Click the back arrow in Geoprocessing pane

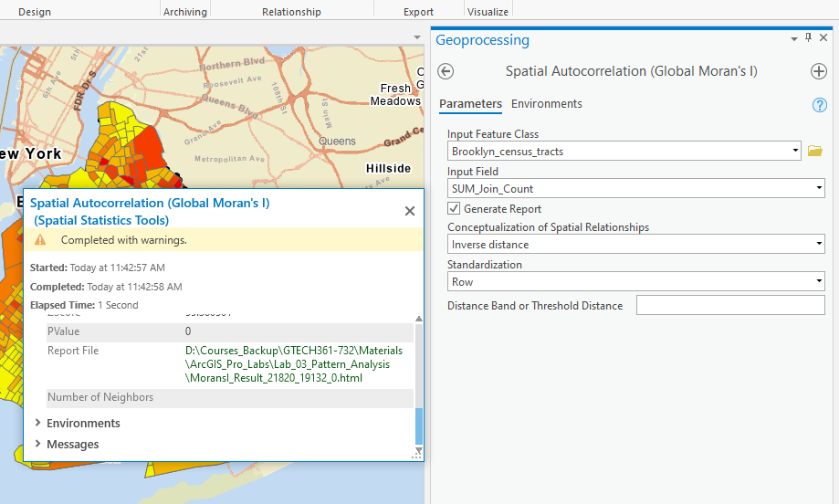pos(446,71)
